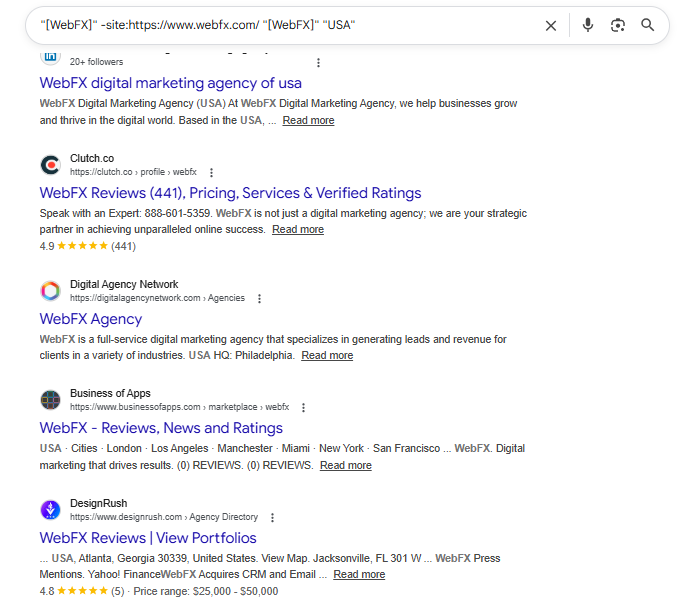Open 'WebFX Reviews (441), Pricing, Services' result
The image size is (690, 604).
pos(230,193)
